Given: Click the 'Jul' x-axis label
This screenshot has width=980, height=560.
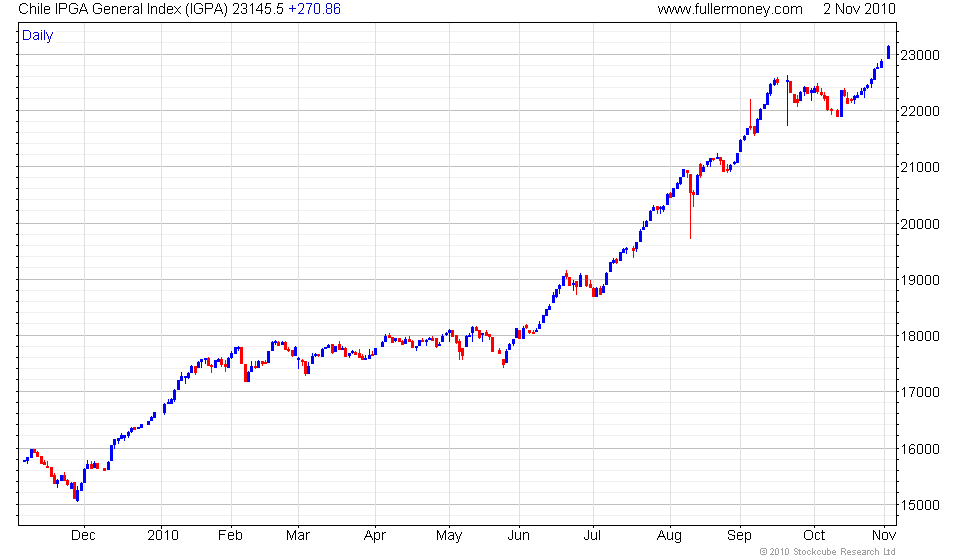Looking at the screenshot, I should click(592, 536).
